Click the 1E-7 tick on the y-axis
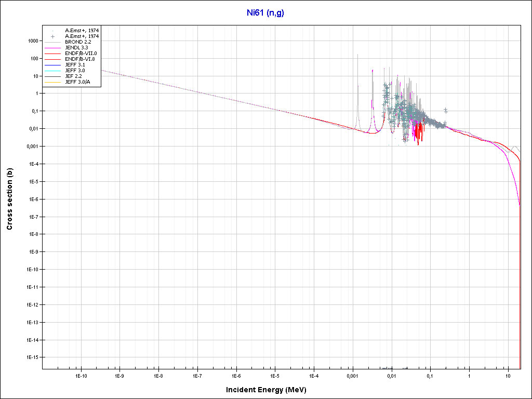532x399 pixels. [32, 217]
